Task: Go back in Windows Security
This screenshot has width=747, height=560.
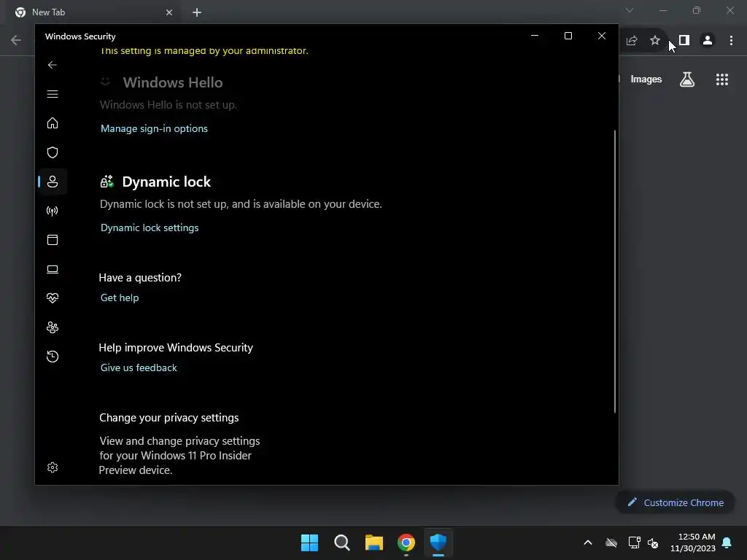Action: click(53, 65)
